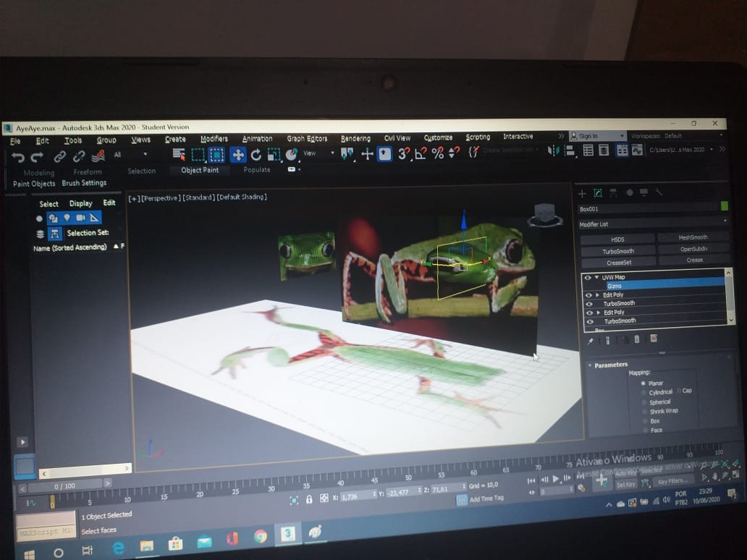Select Cylindrical mapping option
Screen dimensions: 747x560
643,392
